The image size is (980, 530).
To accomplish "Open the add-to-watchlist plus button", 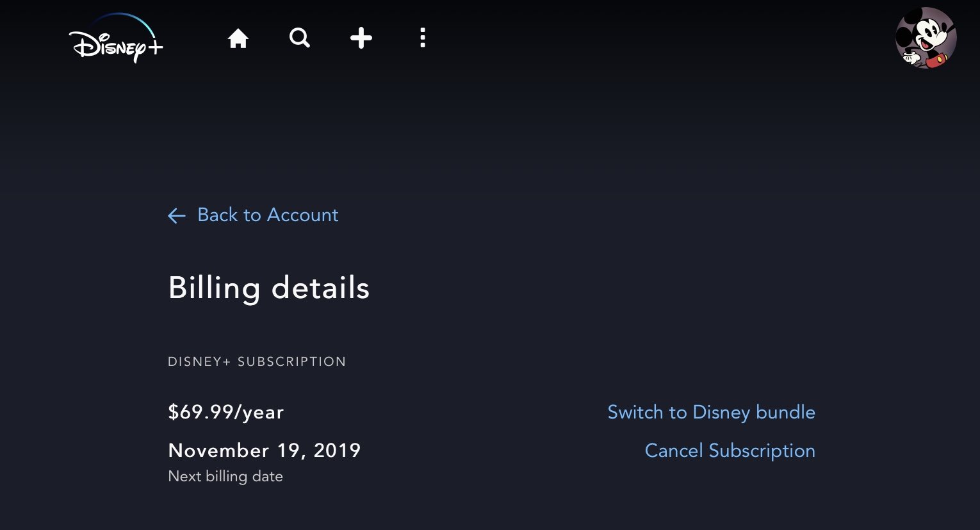I will pyautogui.click(x=361, y=38).
